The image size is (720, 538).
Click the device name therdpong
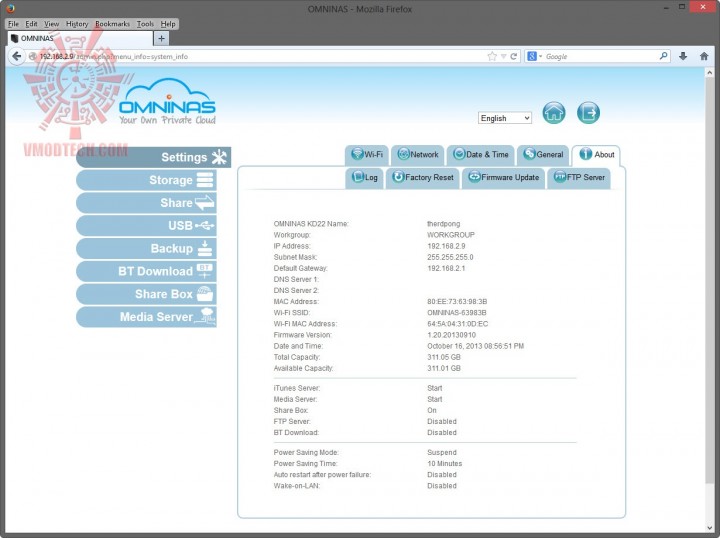point(443,224)
